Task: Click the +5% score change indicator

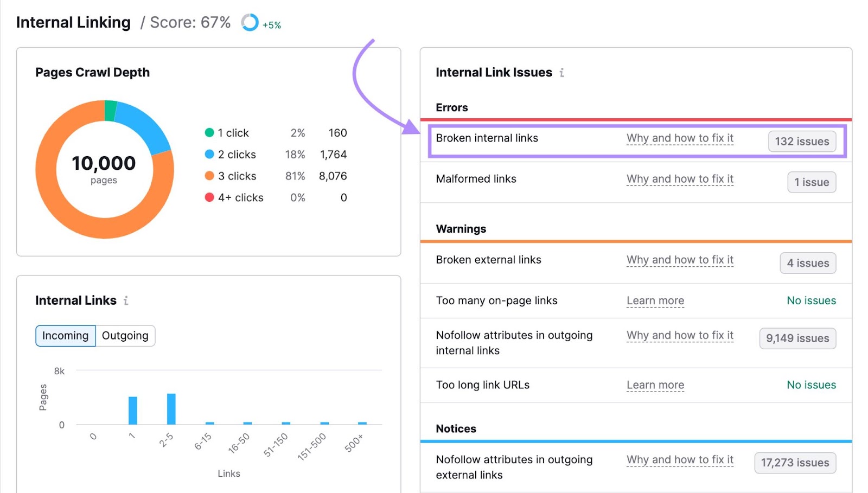Action: 272,25
